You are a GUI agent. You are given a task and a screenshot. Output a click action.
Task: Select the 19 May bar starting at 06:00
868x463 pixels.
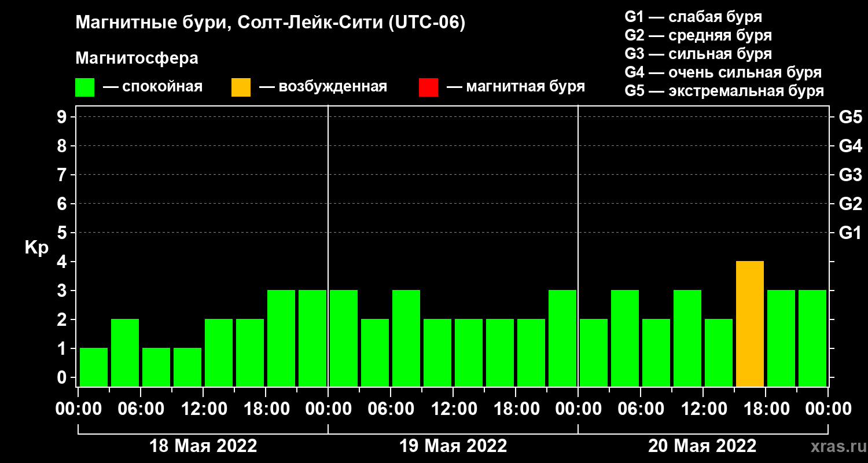[406, 339]
